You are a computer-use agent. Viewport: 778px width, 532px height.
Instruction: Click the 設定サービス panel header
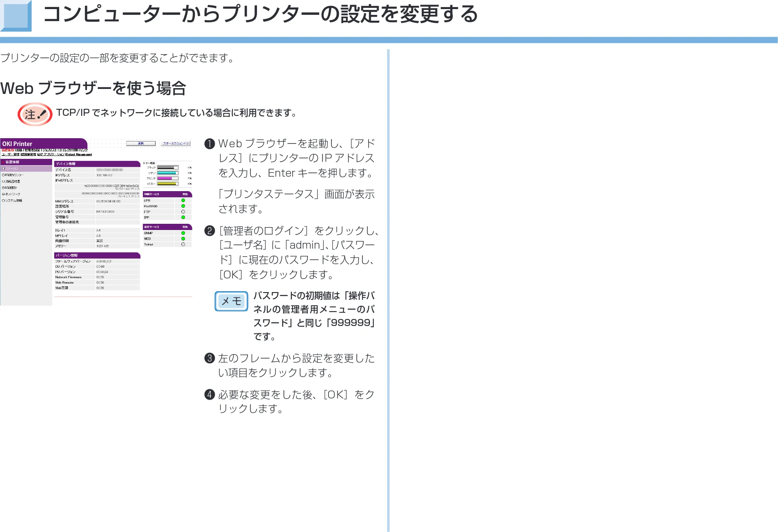point(167,227)
